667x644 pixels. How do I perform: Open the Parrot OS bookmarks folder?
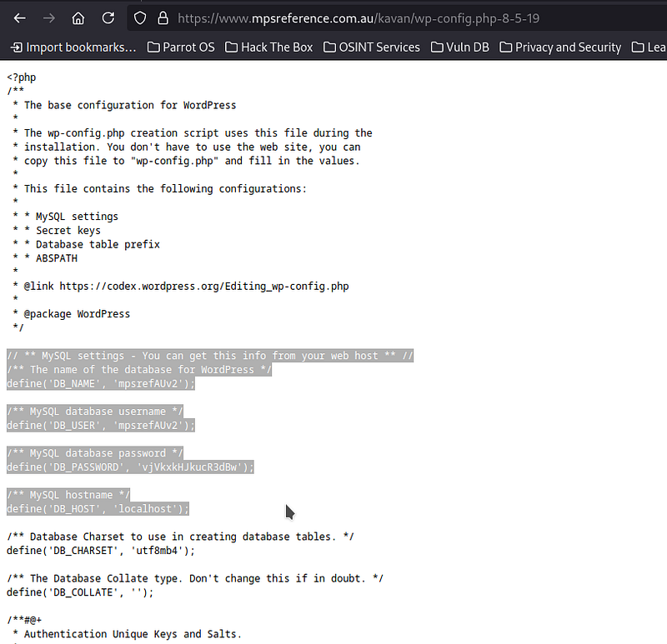(181, 47)
